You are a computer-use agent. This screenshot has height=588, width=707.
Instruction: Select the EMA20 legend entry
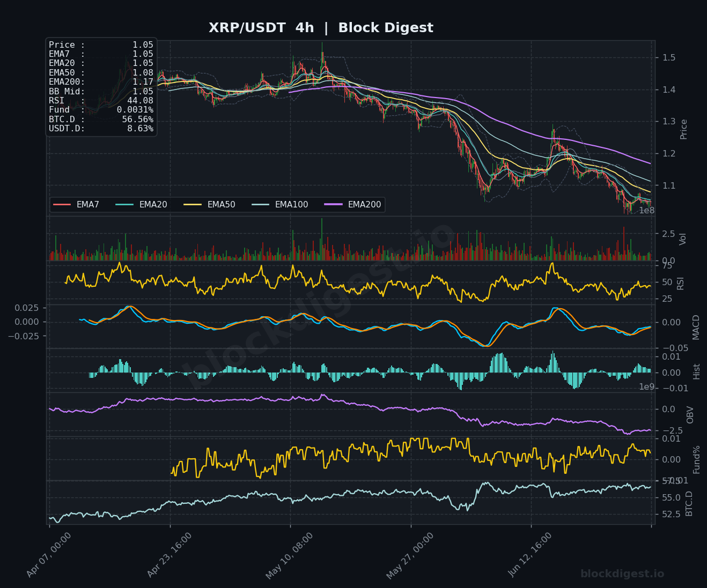(141, 205)
